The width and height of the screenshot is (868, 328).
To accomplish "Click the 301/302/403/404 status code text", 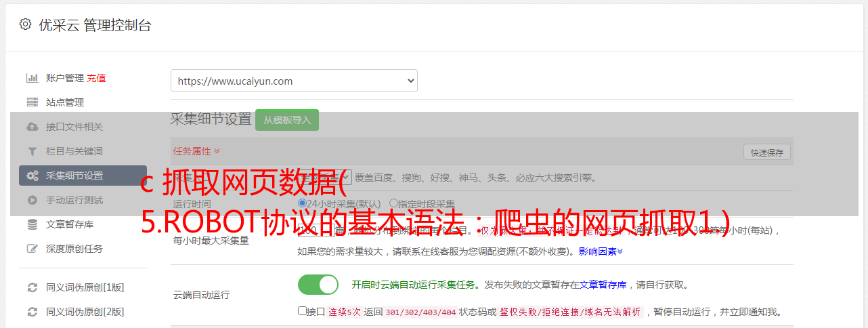I will tap(420, 312).
